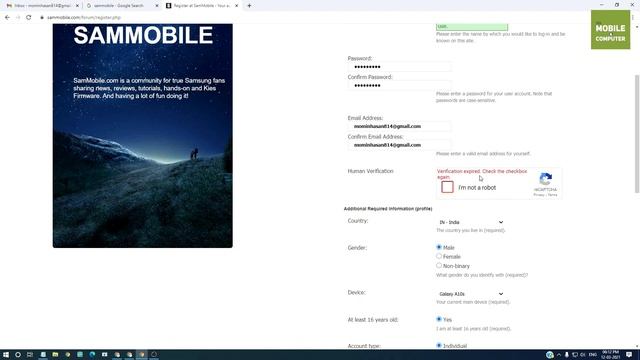Open Cortana search circle on taskbar
The image size is (640, 360).
point(18,355)
